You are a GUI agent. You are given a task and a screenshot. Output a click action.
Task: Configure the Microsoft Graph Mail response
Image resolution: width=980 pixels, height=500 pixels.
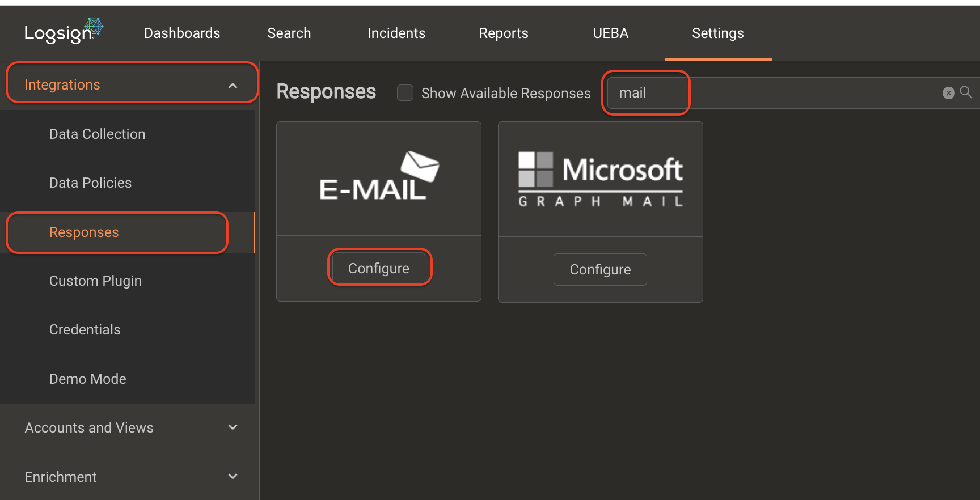click(600, 269)
